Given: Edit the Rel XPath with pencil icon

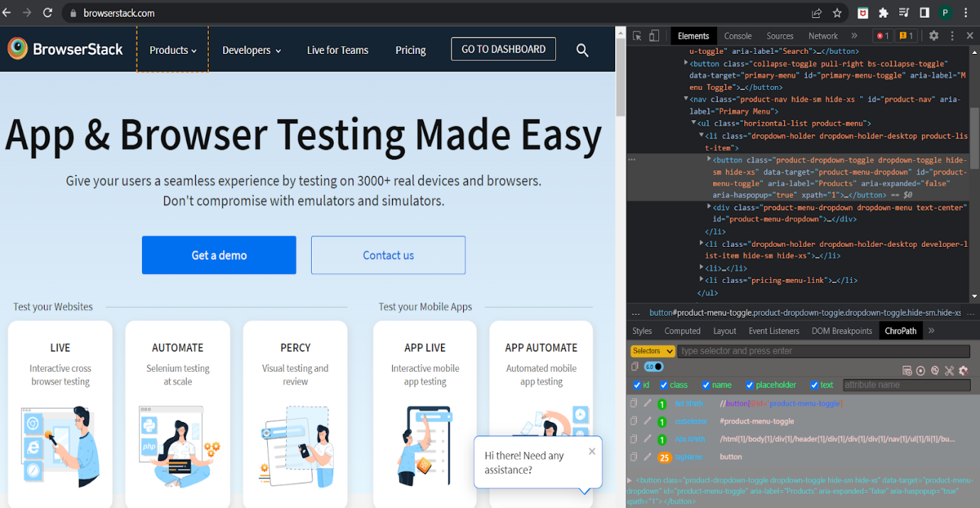Looking at the screenshot, I should pyautogui.click(x=647, y=403).
